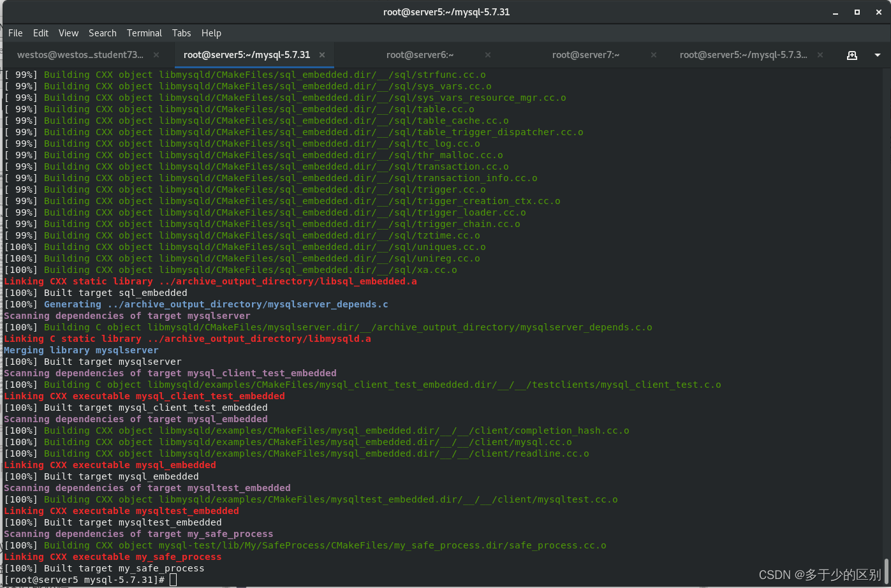This screenshot has height=588, width=891.
Task: Click the sql/transaction_info.cc.o build line
Action: pos(270,178)
